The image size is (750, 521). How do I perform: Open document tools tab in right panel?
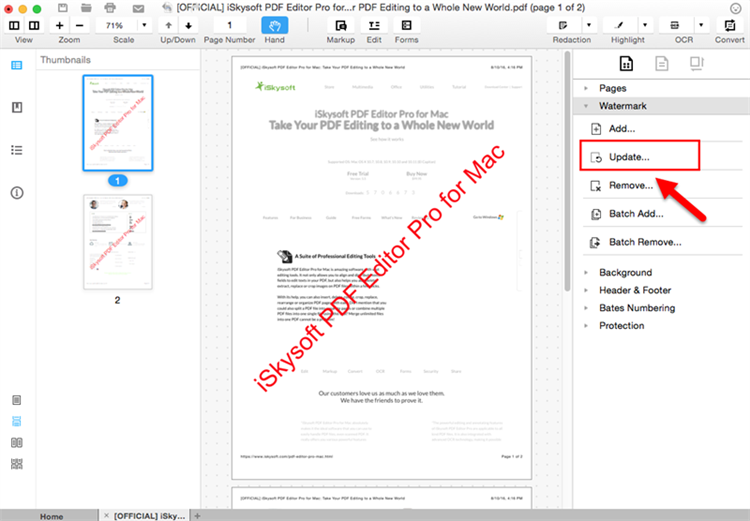coord(626,63)
